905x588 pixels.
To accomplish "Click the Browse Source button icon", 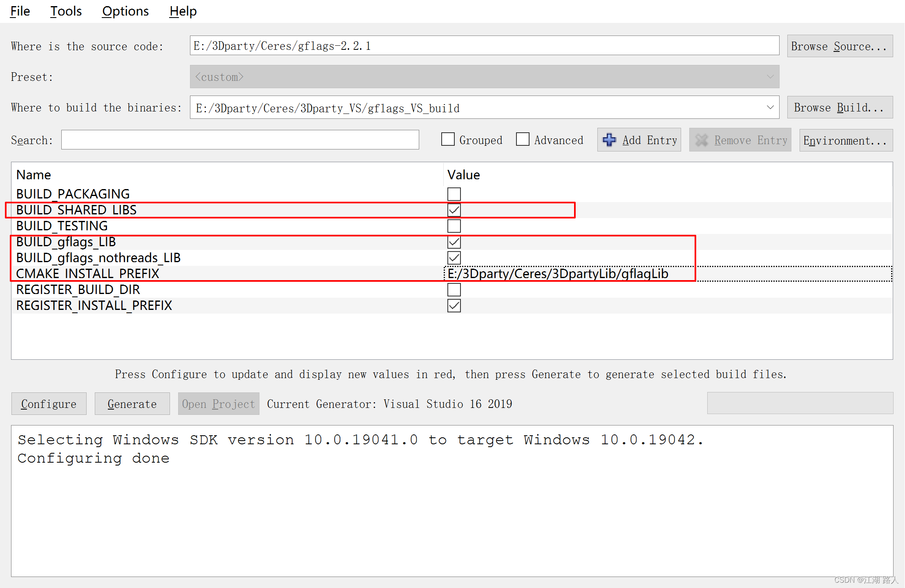I will coord(842,45).
